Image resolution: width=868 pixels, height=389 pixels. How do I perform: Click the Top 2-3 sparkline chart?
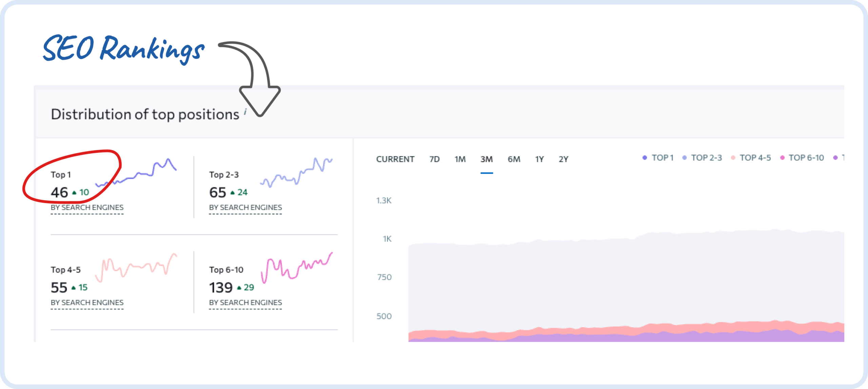tap(296, 172)
